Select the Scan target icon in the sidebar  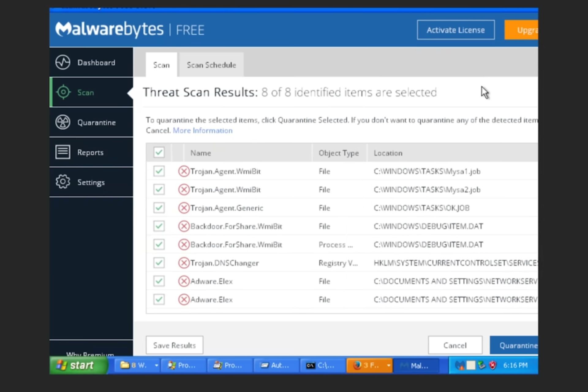pos(63,92)
